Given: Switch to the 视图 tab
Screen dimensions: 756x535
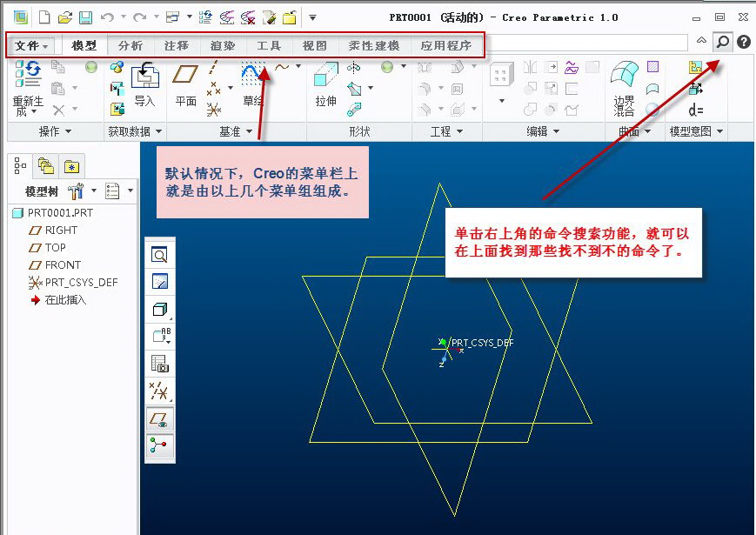Looking at the screenshot, I should [314, 45].
